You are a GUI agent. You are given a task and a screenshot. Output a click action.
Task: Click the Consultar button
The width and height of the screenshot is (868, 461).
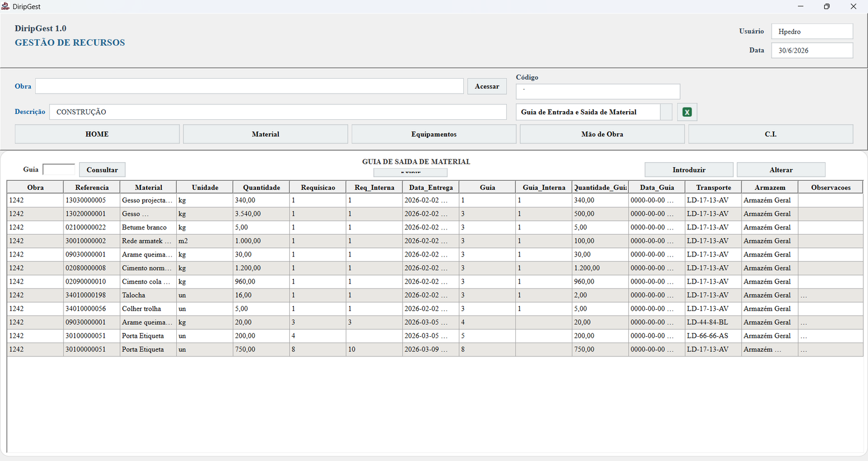[102, 170]
